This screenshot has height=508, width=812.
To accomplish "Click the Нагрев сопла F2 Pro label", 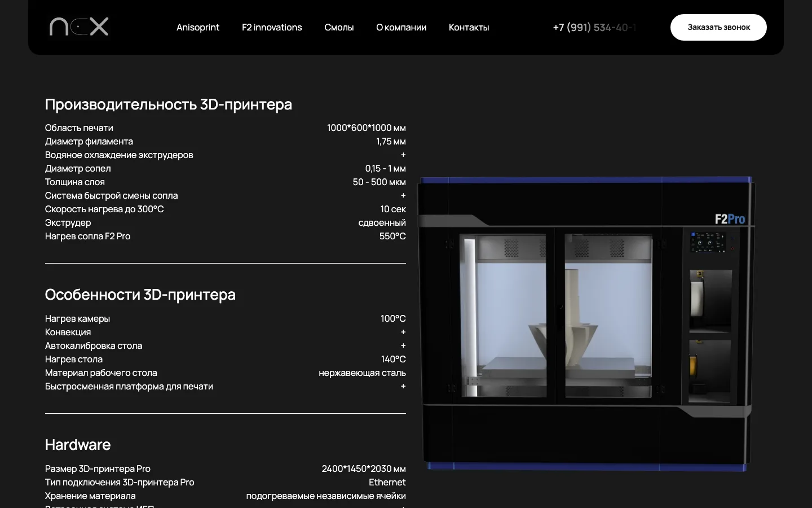I will click(87, 236).
